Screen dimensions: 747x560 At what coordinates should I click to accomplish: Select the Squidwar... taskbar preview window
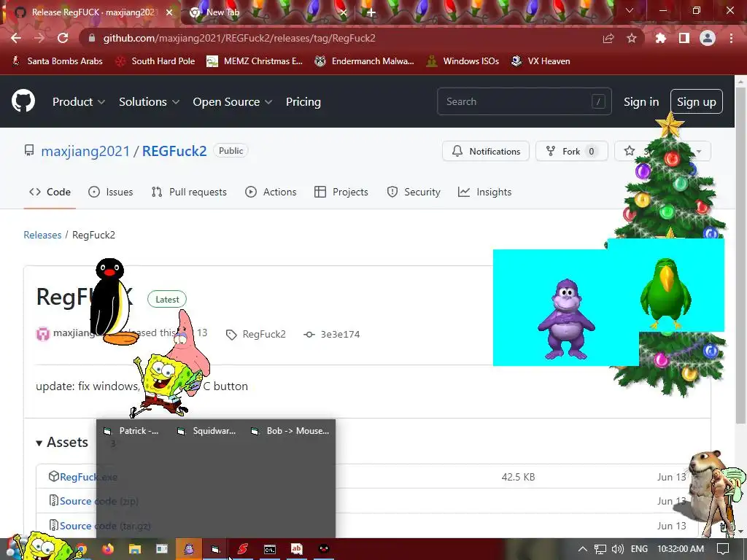pyautogui.click(x=206, y=431)
